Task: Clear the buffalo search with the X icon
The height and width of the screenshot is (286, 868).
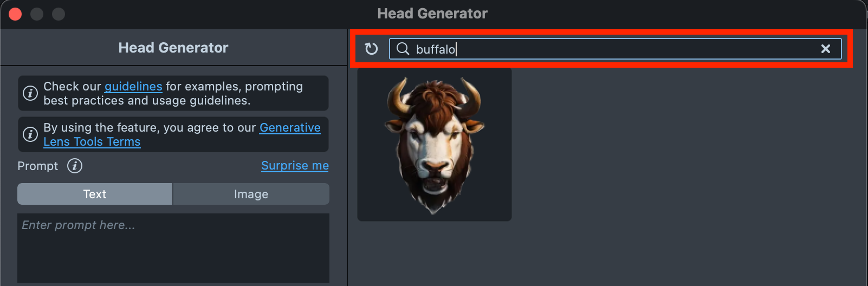Action: pos(826,49)
